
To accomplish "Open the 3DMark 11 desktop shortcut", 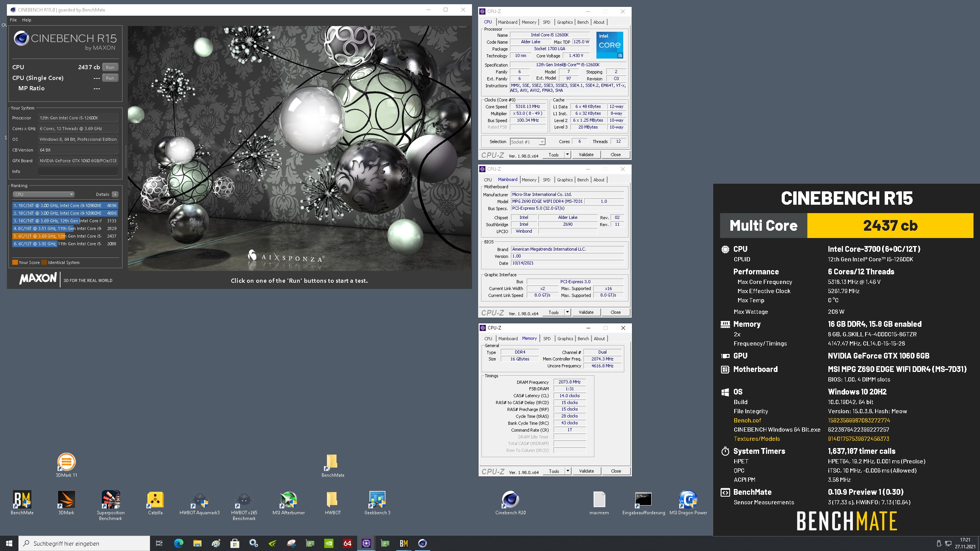I will click(66, 465).
